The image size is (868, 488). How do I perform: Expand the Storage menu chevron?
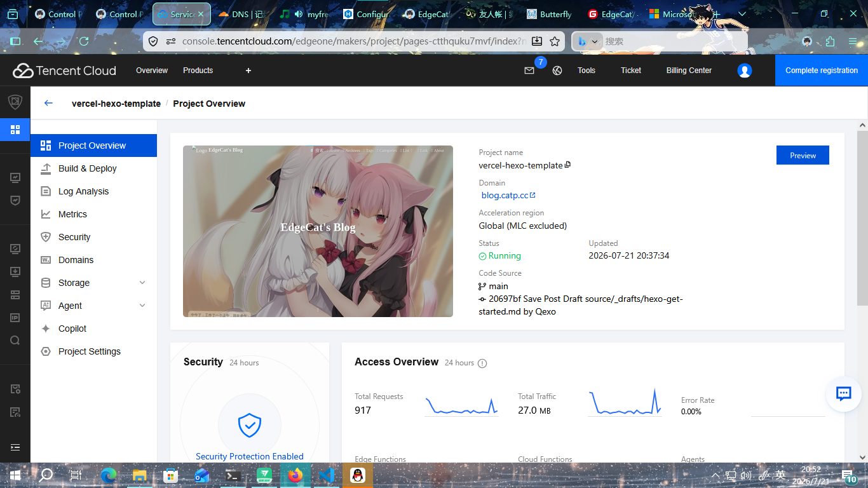[142, 283]
